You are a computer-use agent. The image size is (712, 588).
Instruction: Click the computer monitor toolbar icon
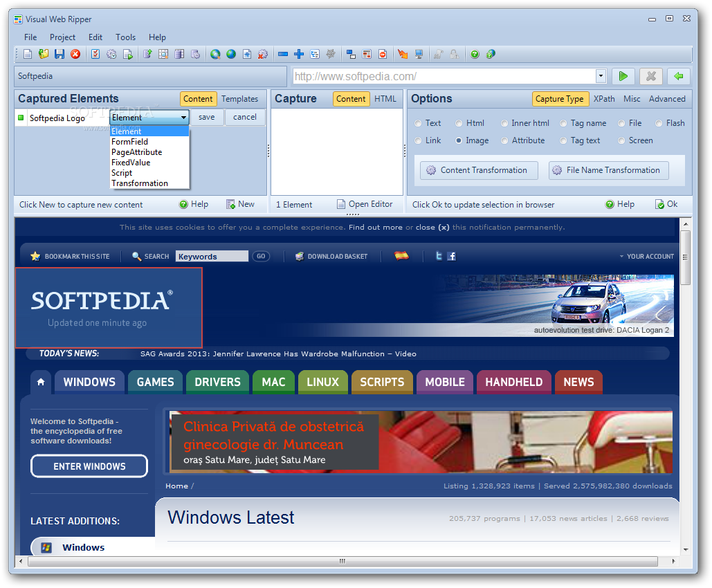(x=419, y=54)
